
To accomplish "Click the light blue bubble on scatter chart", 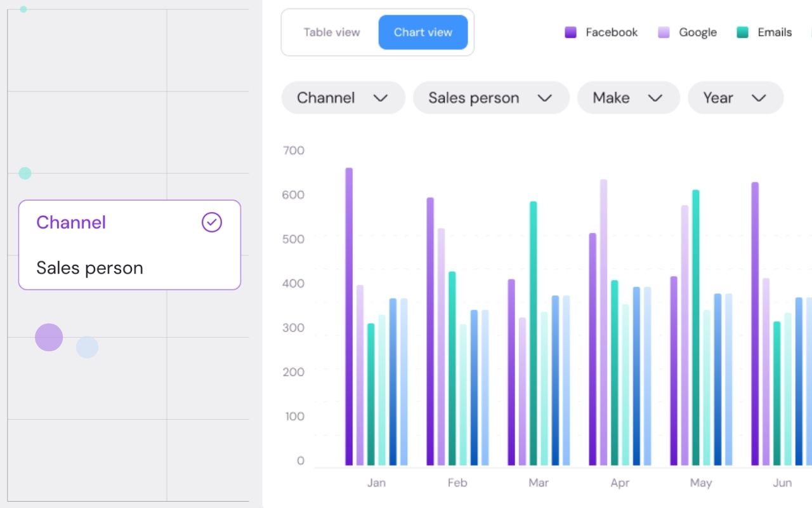I will coord(87,347).
